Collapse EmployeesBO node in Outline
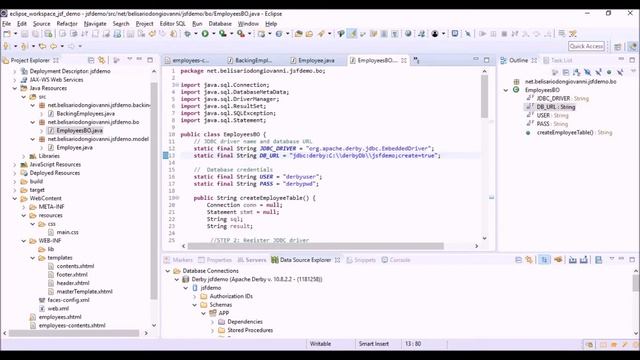Image resolution: width=640 pixels, height=360 pixels. click(506, 90)
